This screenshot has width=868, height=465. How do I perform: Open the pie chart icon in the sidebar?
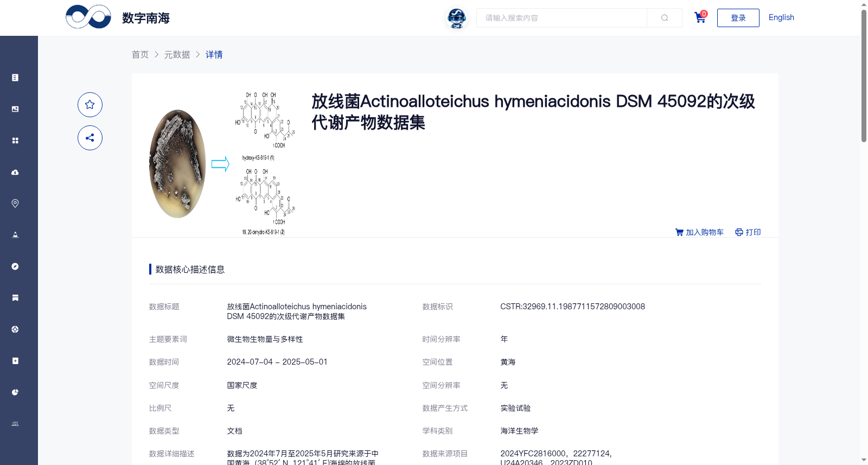[15, 392]
